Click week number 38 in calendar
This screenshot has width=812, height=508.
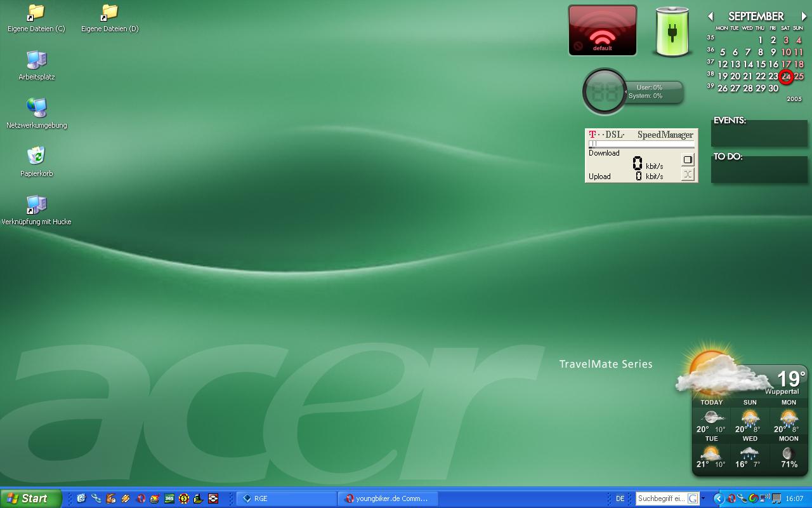pyautogui.click(x=710, y=74)
